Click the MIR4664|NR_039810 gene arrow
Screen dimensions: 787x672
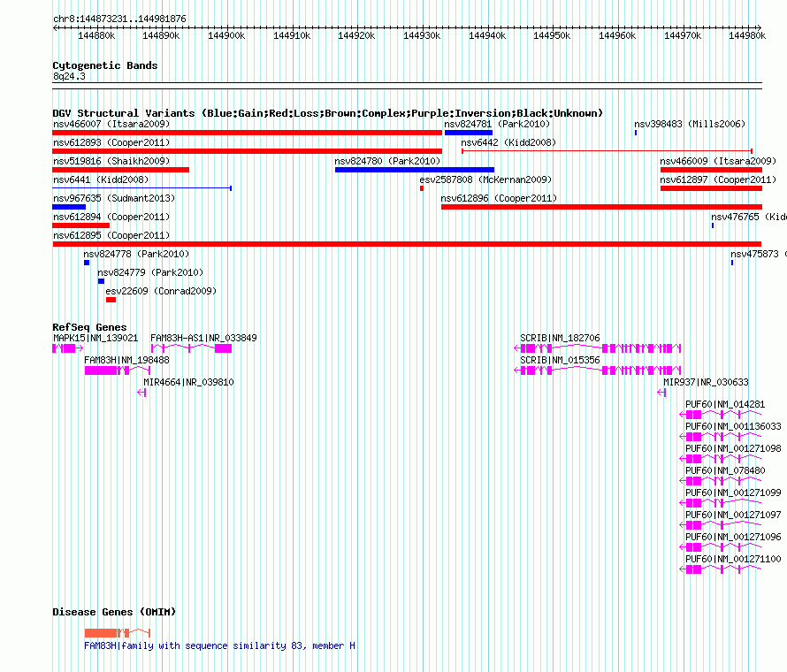pos(141,393)
